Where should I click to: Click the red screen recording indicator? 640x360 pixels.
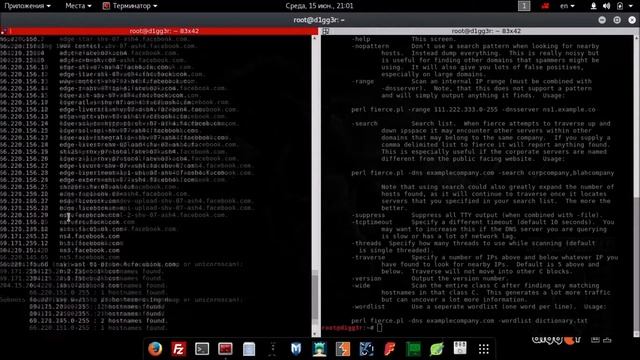click(545, 6)
